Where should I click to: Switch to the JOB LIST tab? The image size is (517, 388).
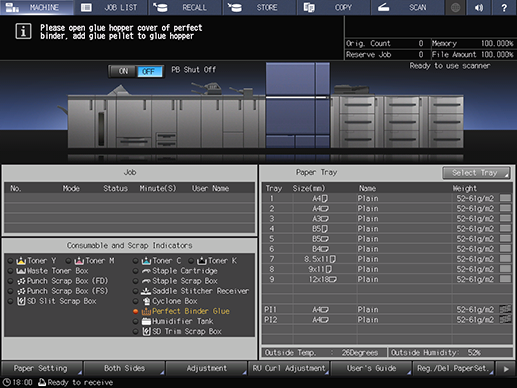pos(111,7)
